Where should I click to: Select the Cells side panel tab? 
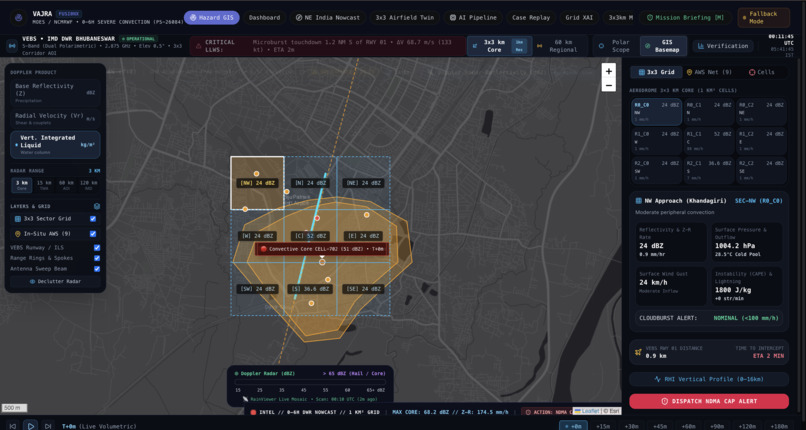click(761, 72)
